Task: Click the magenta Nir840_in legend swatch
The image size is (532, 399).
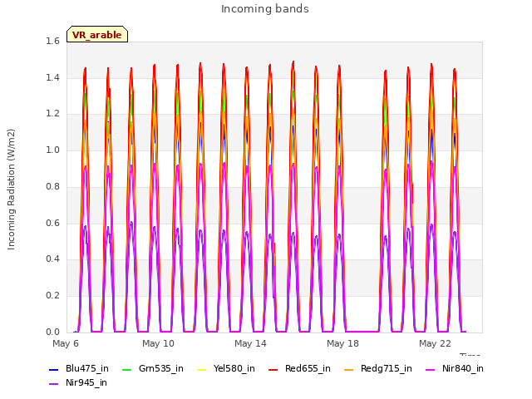Action: point(431,369)
